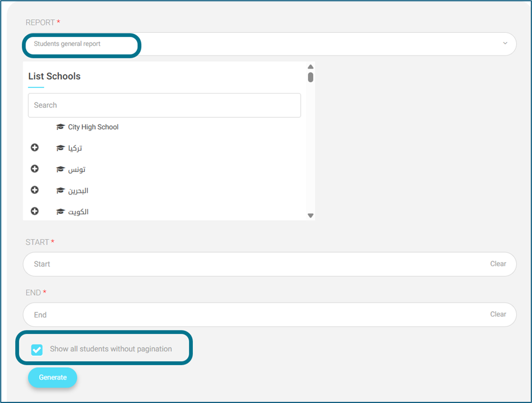Expand the الكويت school node
The width and height of the screenshot is (532, 403).
pos(35,211)
